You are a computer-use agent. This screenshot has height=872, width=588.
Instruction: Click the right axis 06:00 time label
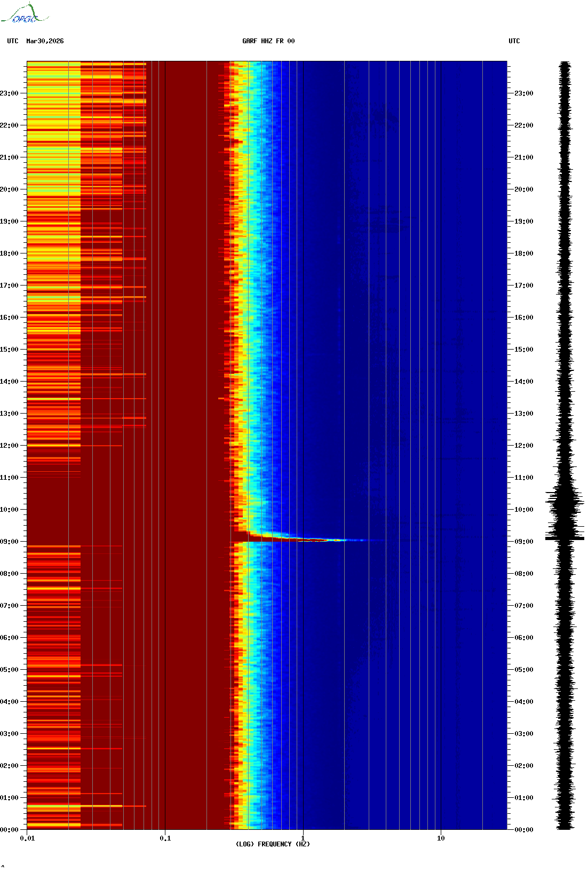tap(524, 638)
